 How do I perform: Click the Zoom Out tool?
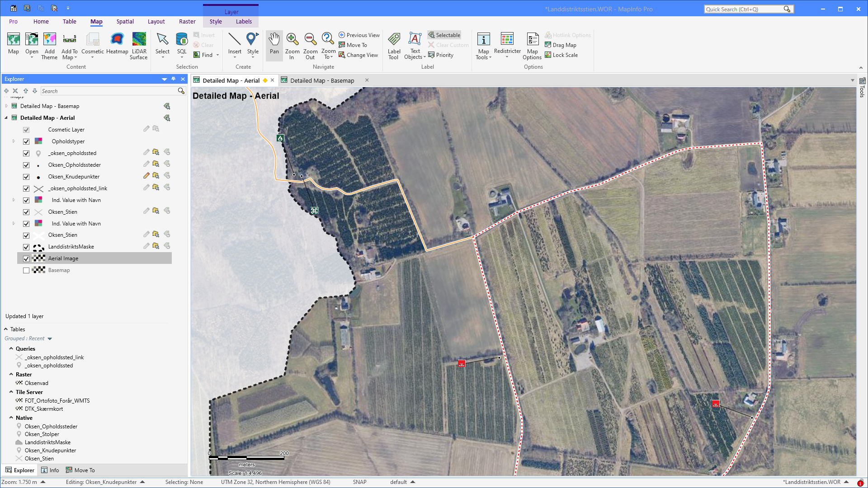310,46
